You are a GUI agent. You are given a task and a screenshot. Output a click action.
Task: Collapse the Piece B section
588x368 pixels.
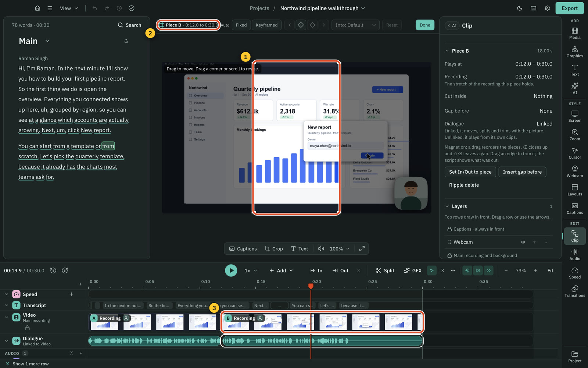(447, 51)
